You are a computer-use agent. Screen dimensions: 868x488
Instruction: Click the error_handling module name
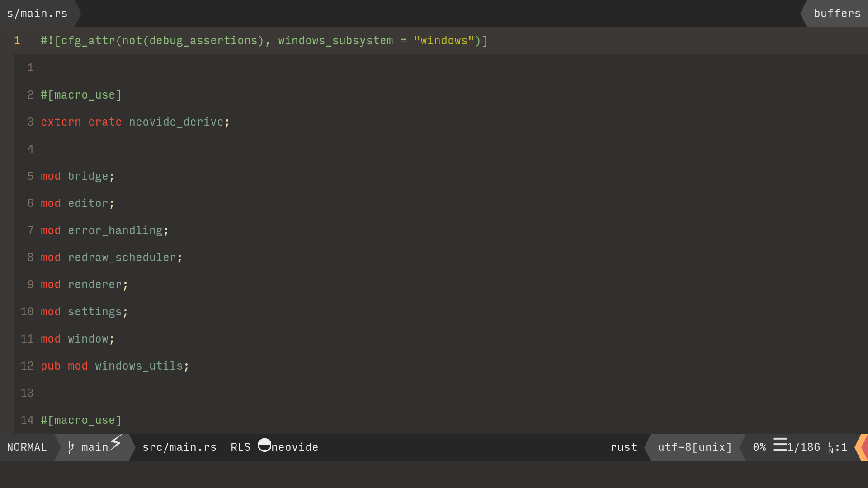115,230
